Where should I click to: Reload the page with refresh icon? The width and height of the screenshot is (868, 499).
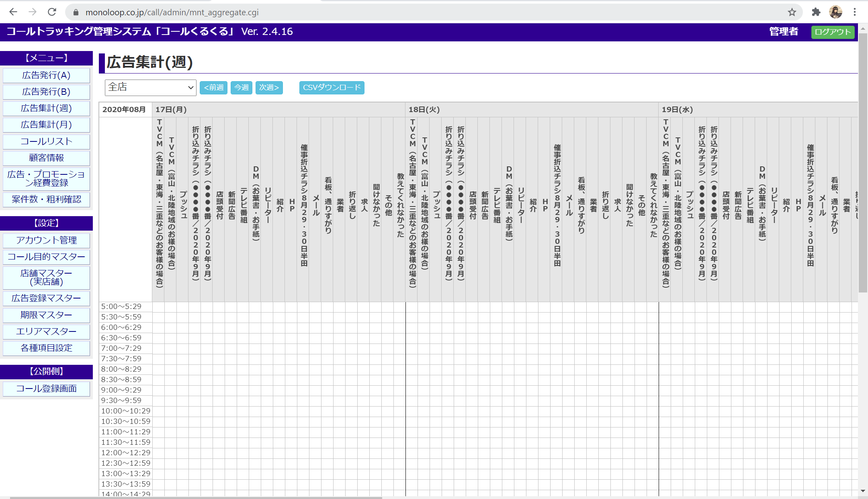52,12
